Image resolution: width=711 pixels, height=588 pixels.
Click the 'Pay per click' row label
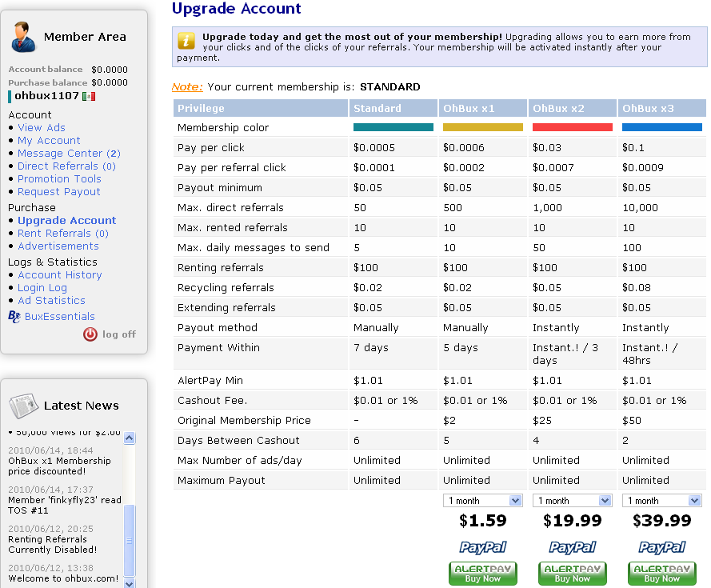pyautogui.click(x=211, y=147)
